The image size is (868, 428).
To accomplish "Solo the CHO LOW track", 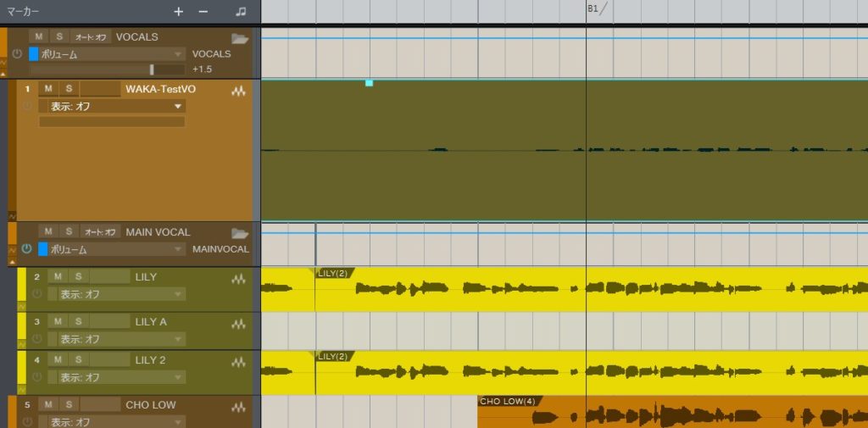I will click(69, 404).
